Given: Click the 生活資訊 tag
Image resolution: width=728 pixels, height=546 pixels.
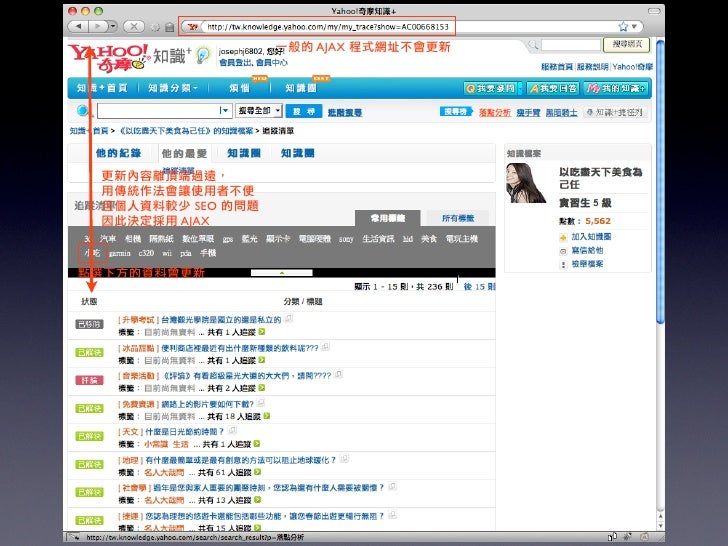Looking at the screenshot, I should tap(378, 239).
